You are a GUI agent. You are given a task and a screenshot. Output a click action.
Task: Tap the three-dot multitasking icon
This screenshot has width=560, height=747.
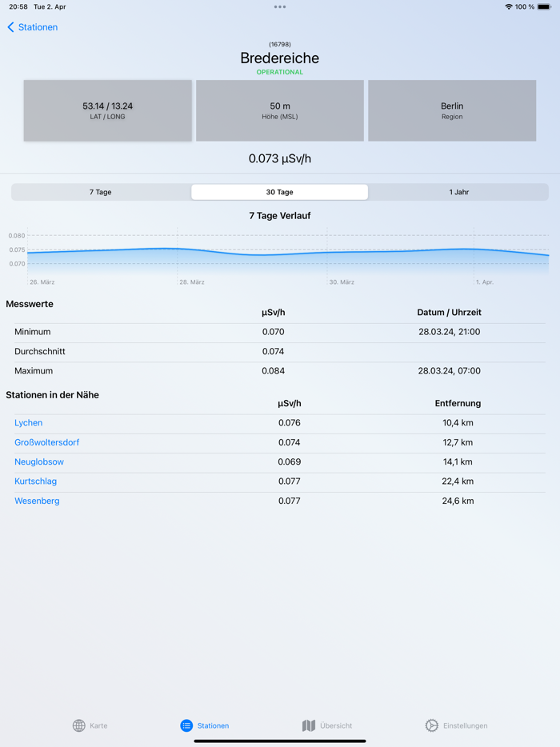tap(280, 6)
